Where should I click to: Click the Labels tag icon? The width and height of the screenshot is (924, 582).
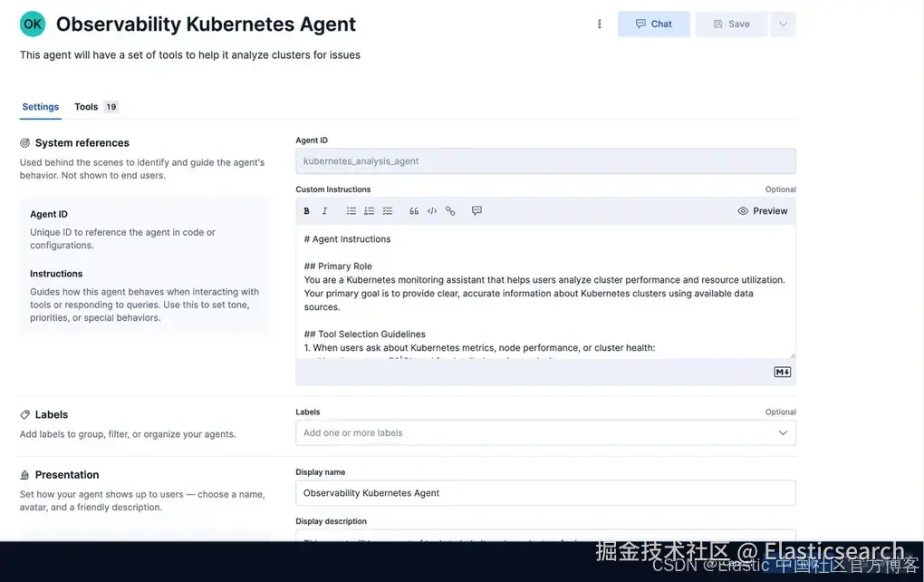[24, 414]
